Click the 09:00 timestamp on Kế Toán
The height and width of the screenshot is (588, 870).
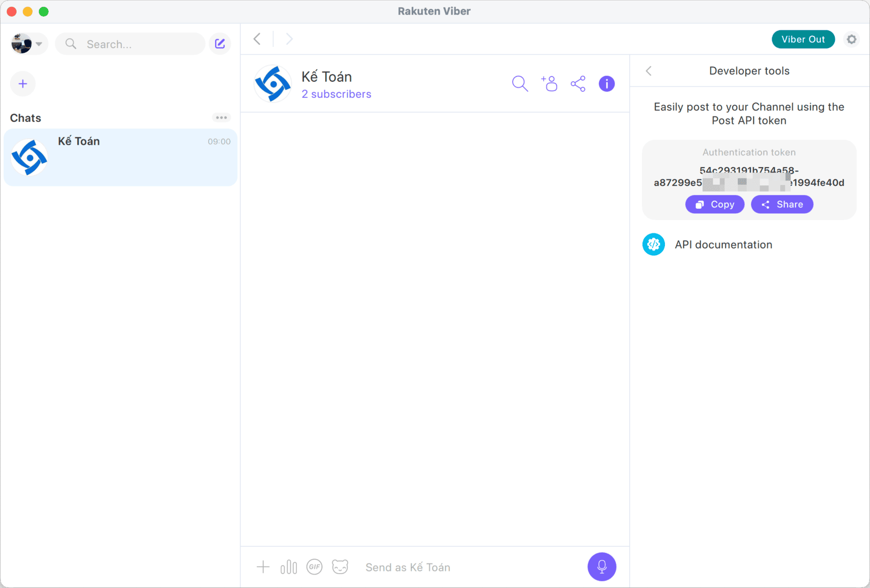tap(219, 142)
